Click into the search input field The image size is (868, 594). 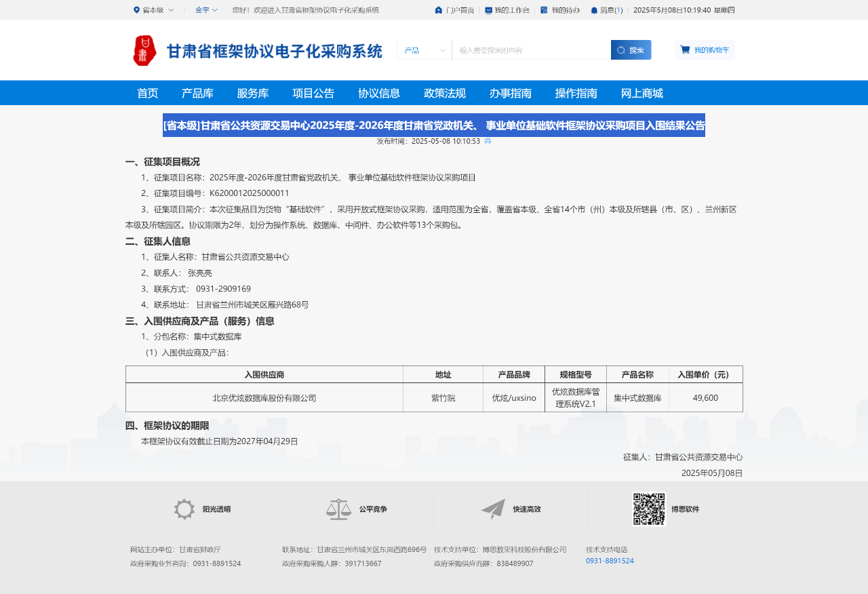click(x=530, y=50)
